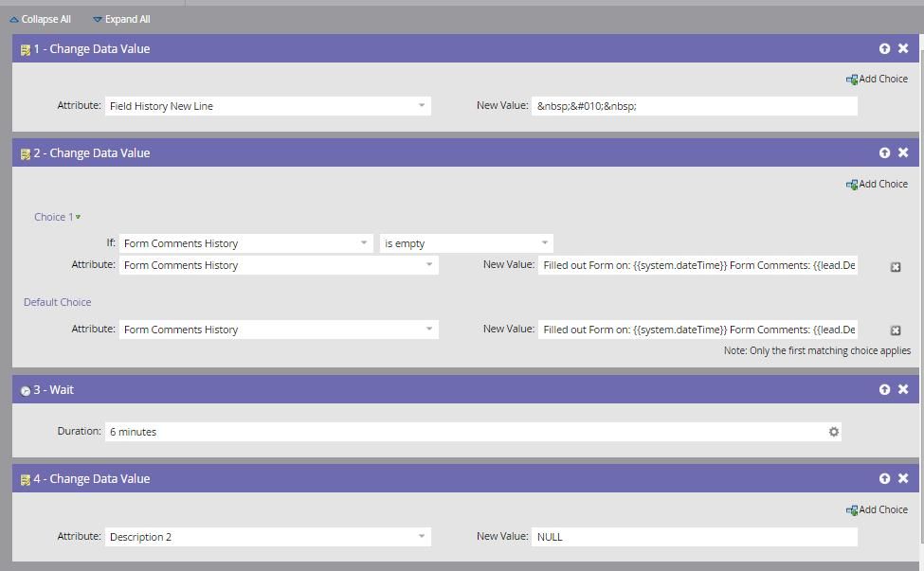This screenshot has height=571, width=924.
Task: Remove Default Choice with its delete icon
Action: click(896, 330)
